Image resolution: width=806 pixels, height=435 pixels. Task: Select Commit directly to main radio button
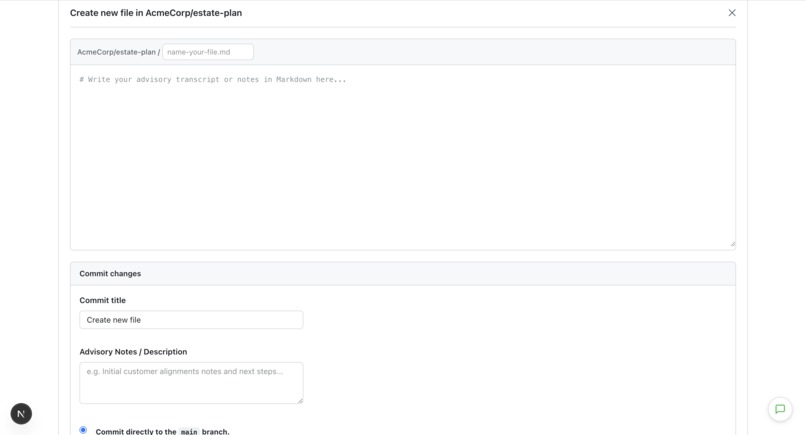[83, 430]
